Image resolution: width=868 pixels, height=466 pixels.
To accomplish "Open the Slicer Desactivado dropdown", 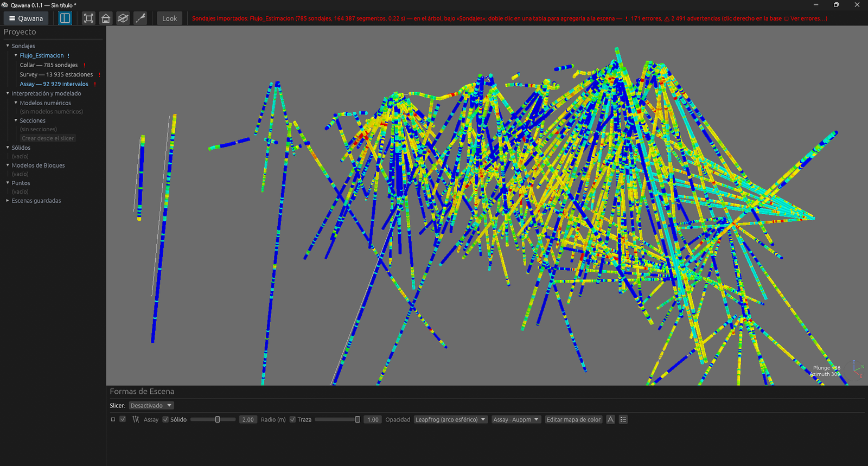I will 151,405.
